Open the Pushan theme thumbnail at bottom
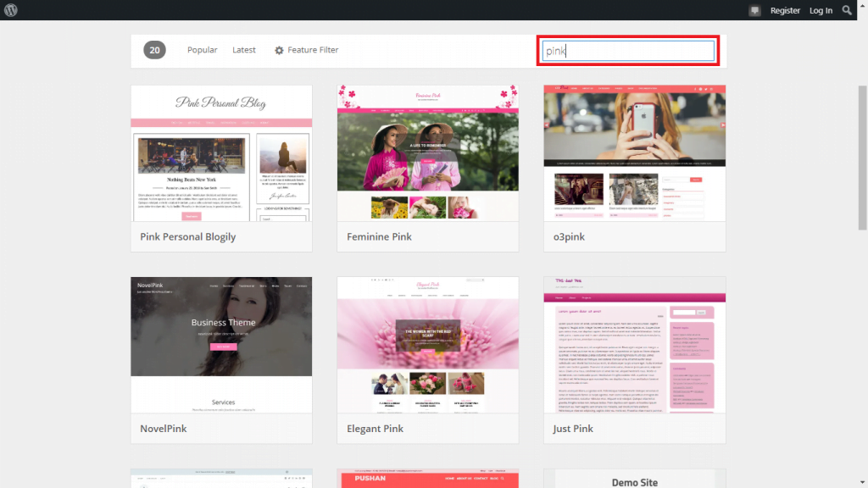Viewport: 868px width, 488px height. point(428,479)
